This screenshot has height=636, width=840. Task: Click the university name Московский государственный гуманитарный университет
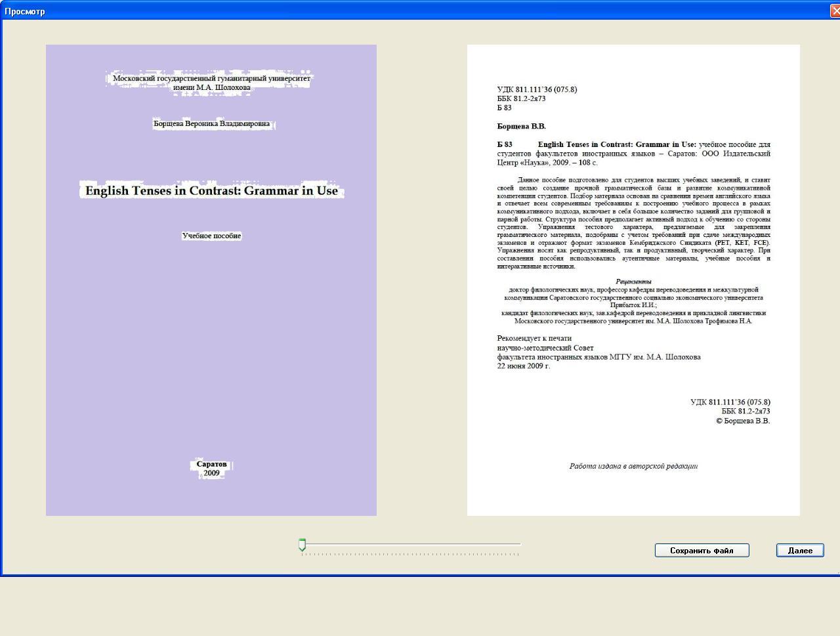tap(211, 78)
